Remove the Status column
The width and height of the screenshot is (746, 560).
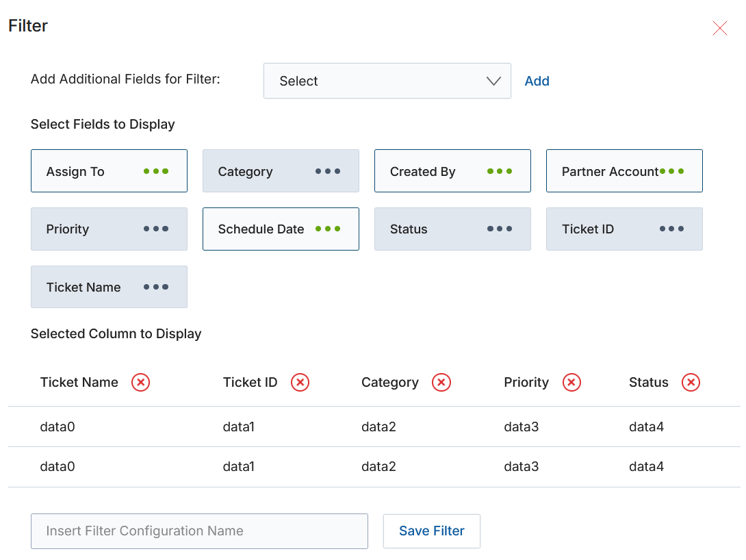691,382
